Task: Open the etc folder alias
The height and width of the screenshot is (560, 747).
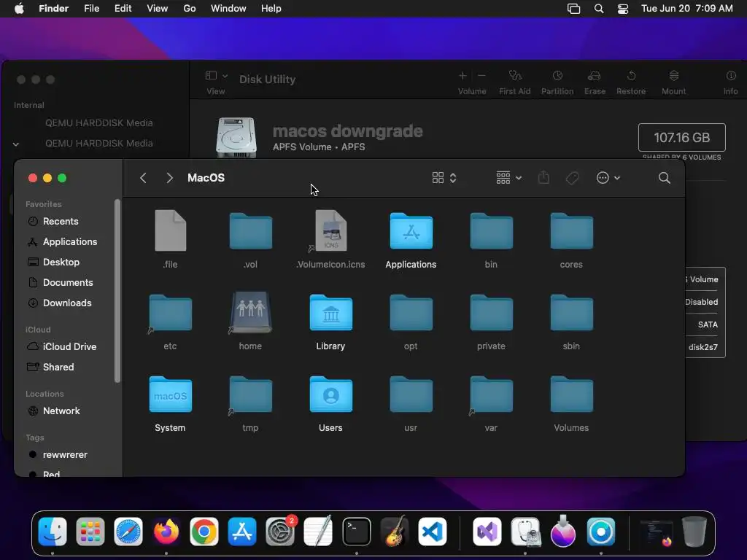Action: coord(171,313)
